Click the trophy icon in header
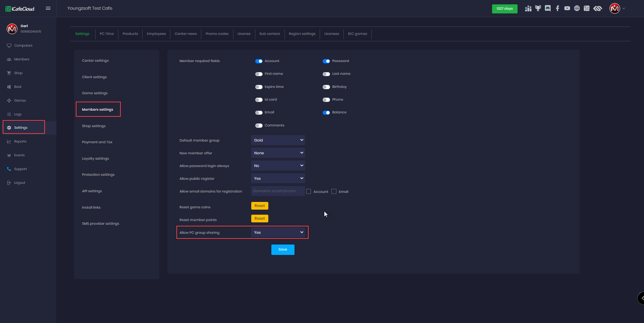Viewport: 644px width, 323px height. coord(538,8)
